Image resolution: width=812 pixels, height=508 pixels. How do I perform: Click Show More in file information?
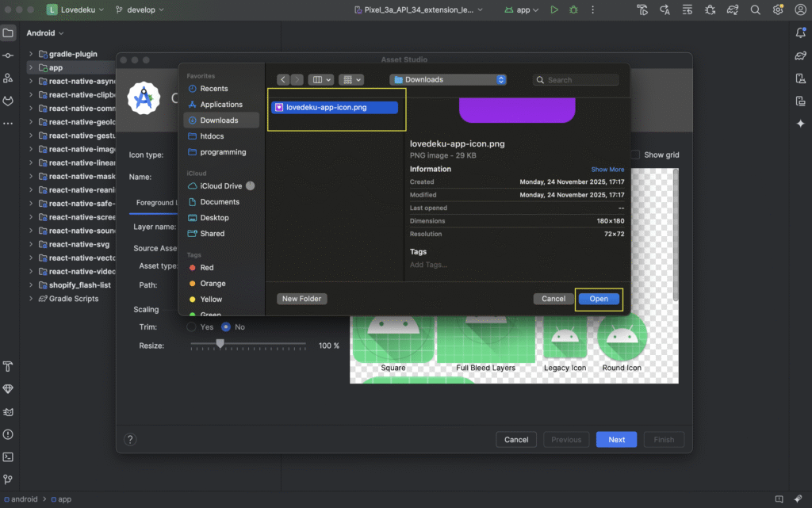(x=607, y=170)
